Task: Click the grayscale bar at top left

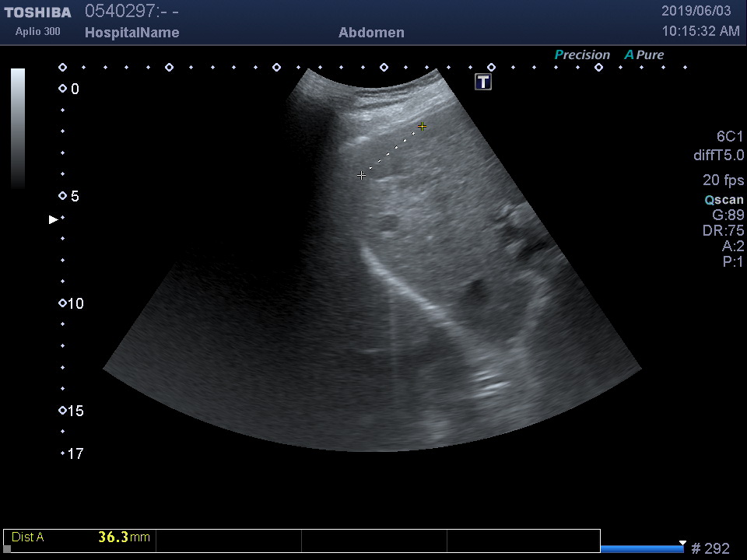Action: (18, 128)
